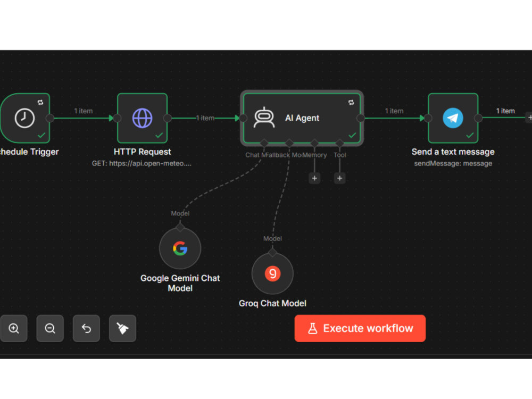
Task: Add a Tool sub-node via plus
Action: 339,178
